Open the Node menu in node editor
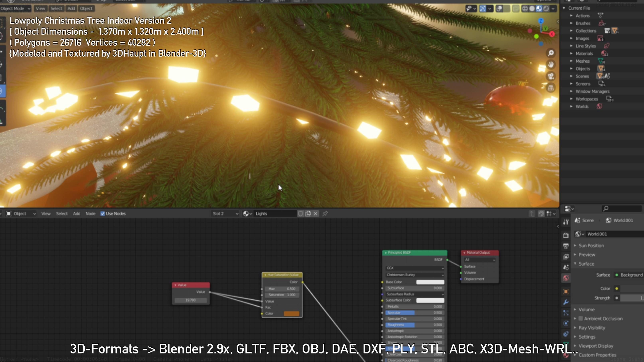 point(90,213)
